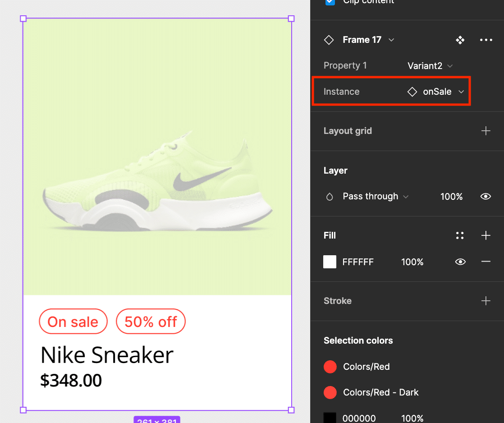Image resolution: width=504 pixels, height=423 pixels.
Task: Add a layout grid with plus icon
Action: click(x=486, y=131)
